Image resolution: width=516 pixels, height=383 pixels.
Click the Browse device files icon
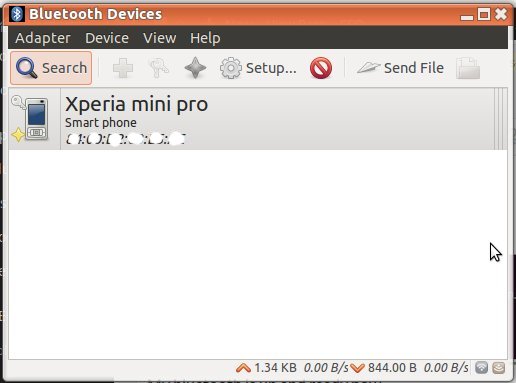[x=468, y=68]
